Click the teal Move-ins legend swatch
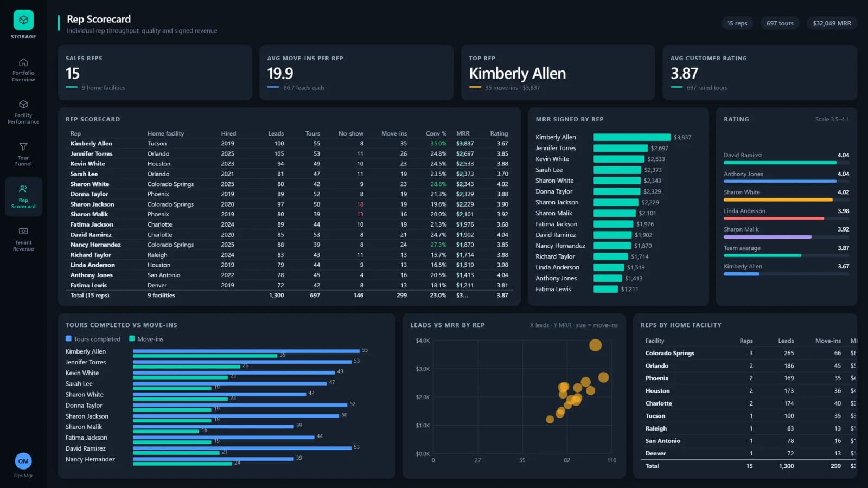Image resolution: width=868 pixels, height=488 pixels. coord(132,338)
